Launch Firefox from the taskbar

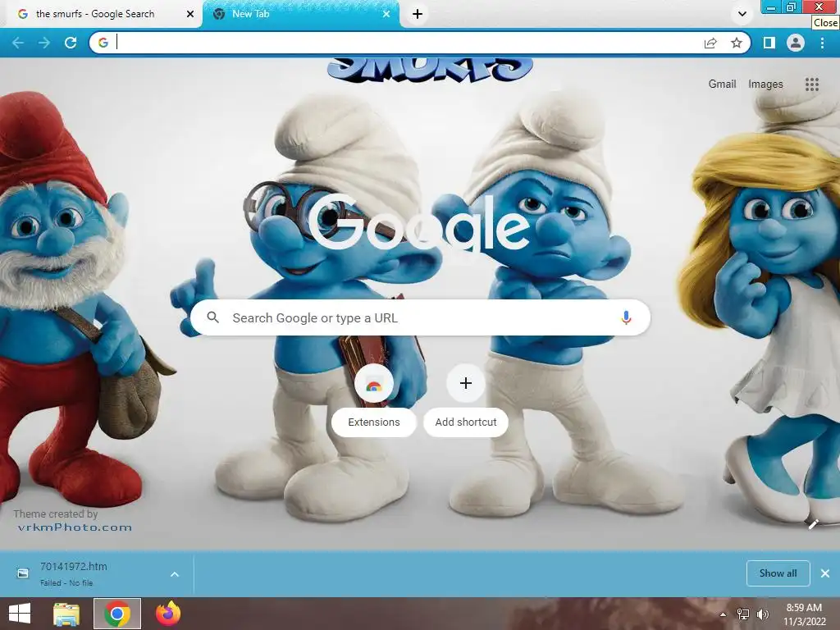167,614
